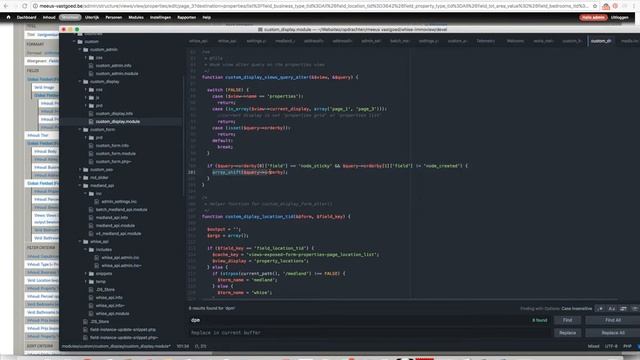Screen dimensions: 640x360
Task: Collapse the custom_admin folder
Action: 80,49
